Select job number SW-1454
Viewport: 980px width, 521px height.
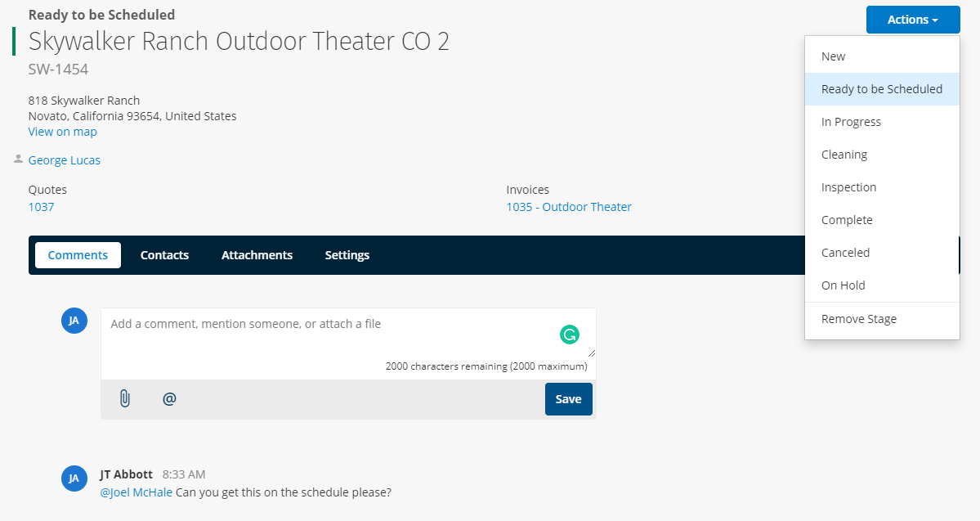pos(58,70)
